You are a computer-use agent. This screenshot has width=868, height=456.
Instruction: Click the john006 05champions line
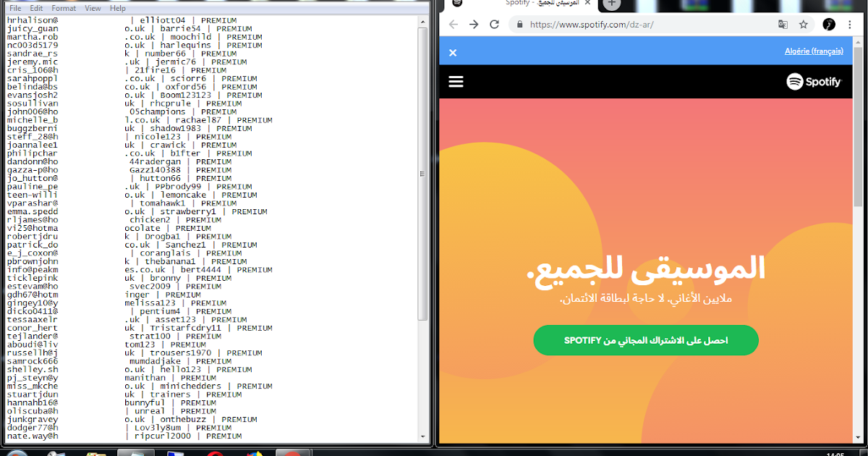tap(122, 111)
